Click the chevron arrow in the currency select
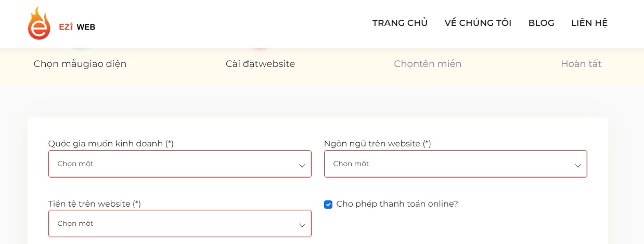The width and height of the screenshot is (644, 244). click(302, 225)
